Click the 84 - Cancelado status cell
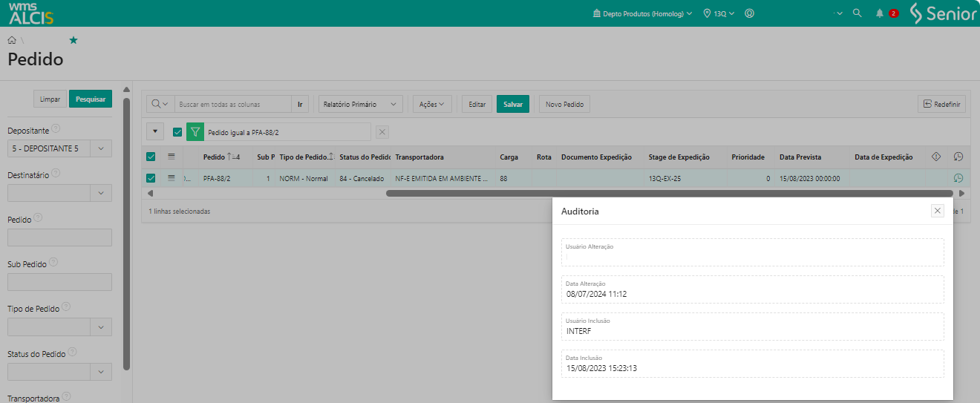The height and width of the screenshot is (403, 980). click(362, 178)
